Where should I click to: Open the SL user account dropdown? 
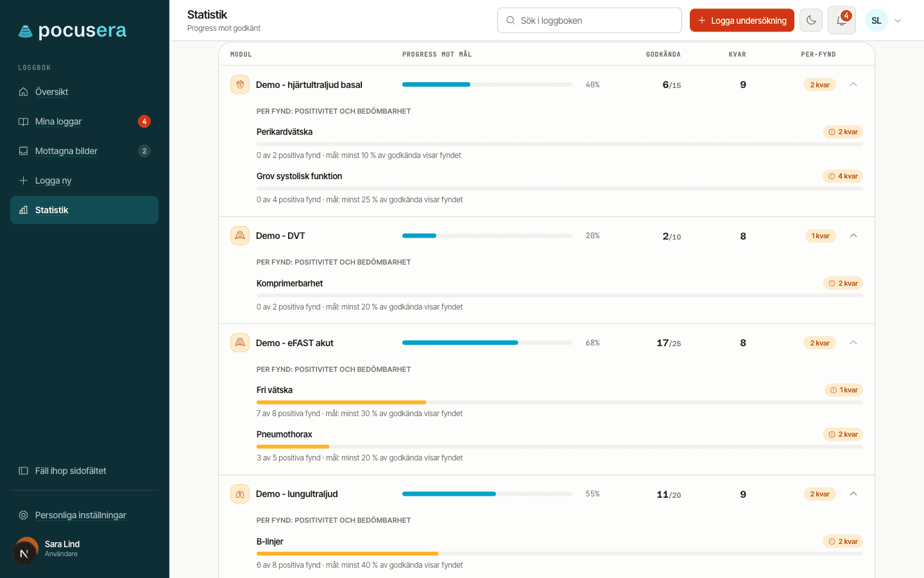pyautogui.click(x=884, y=21)
